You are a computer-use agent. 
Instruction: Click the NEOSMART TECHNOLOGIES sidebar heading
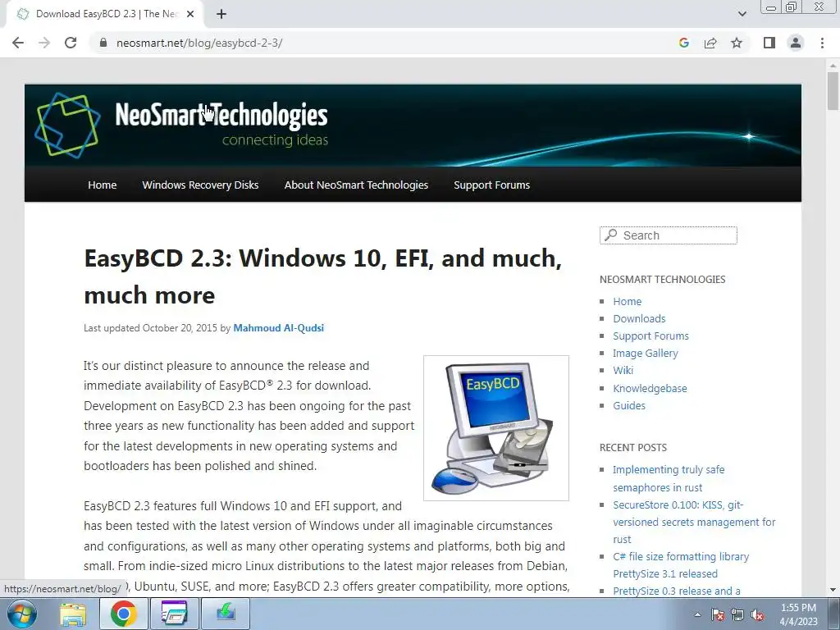pos(662,279)
